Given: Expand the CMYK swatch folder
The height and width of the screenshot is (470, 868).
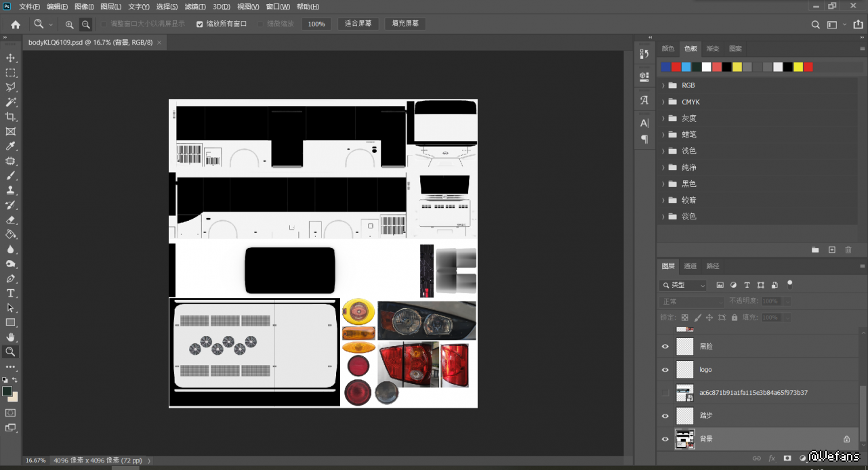Looking at the screenshot, I should click(x=663, y=102).
